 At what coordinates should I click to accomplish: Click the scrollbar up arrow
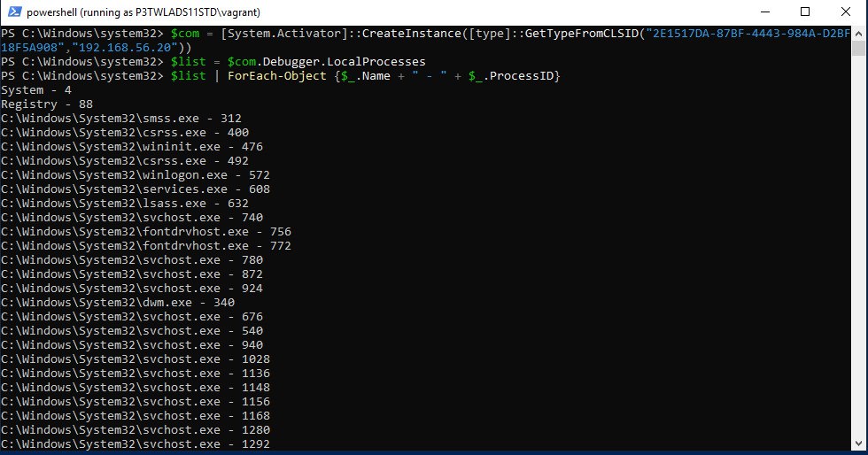[860, 34]
